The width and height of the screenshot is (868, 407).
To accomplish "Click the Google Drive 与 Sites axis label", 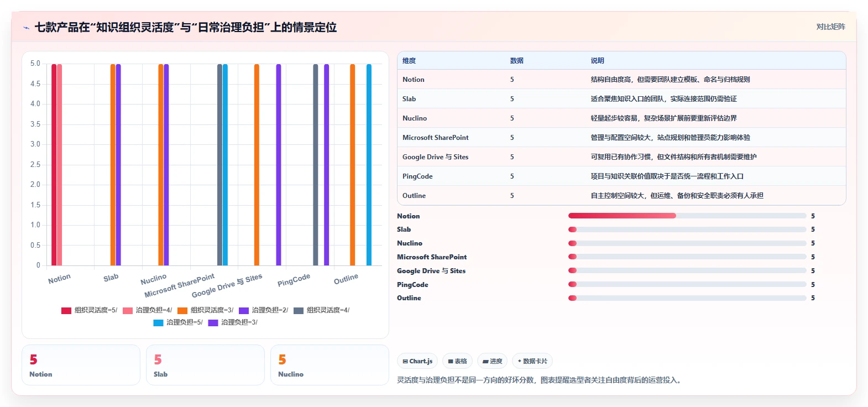I will click(x=227, y=285).
